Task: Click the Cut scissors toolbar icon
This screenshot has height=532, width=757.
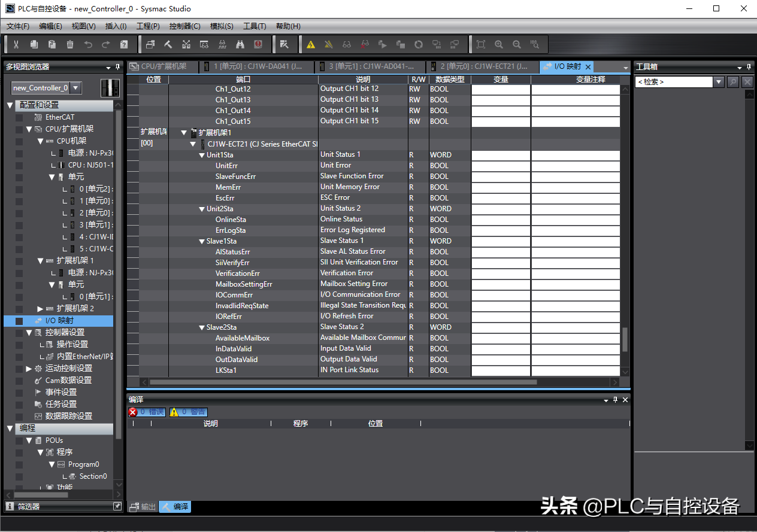Action: point(16,44)
